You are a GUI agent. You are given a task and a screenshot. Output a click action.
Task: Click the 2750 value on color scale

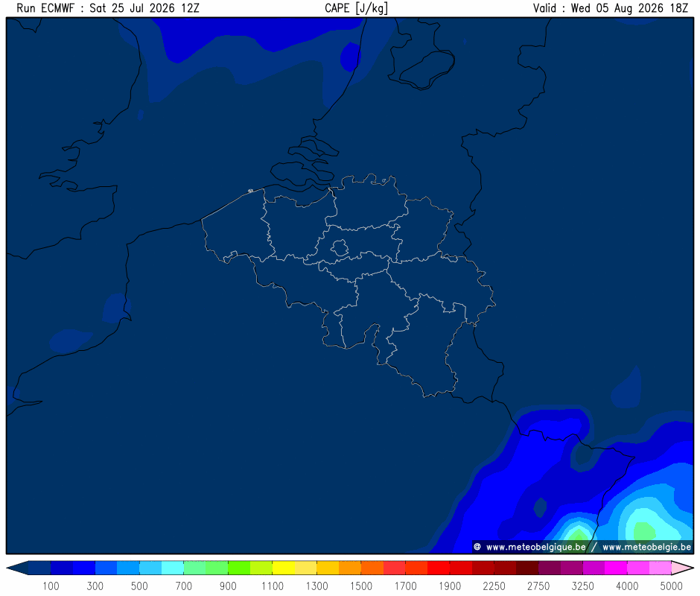pos(538,586)
